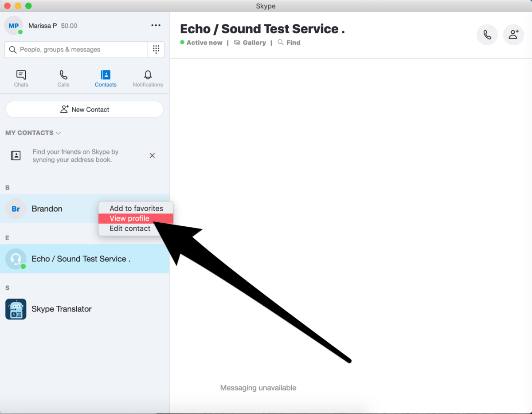Screen dimensions: 532x414
Task: Close the Skype window with the red button
Action: point(8,6)
